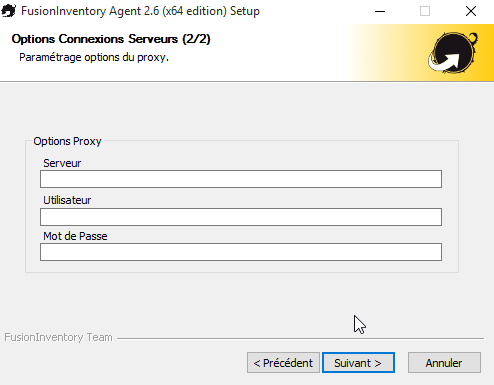The width and height of the screenshot is (494, 385).
Task: Click the disabled maximize button
Action: (x=425, y=11)
